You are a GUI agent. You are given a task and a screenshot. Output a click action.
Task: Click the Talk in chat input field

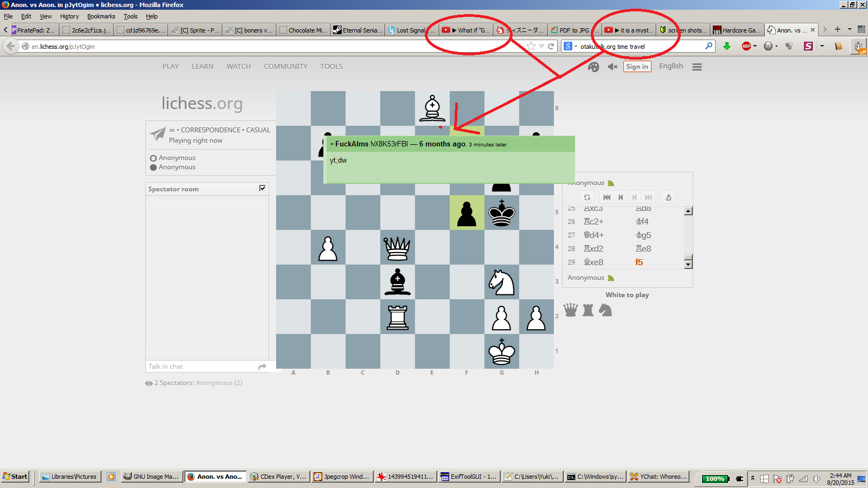click(x=201, y=367)
